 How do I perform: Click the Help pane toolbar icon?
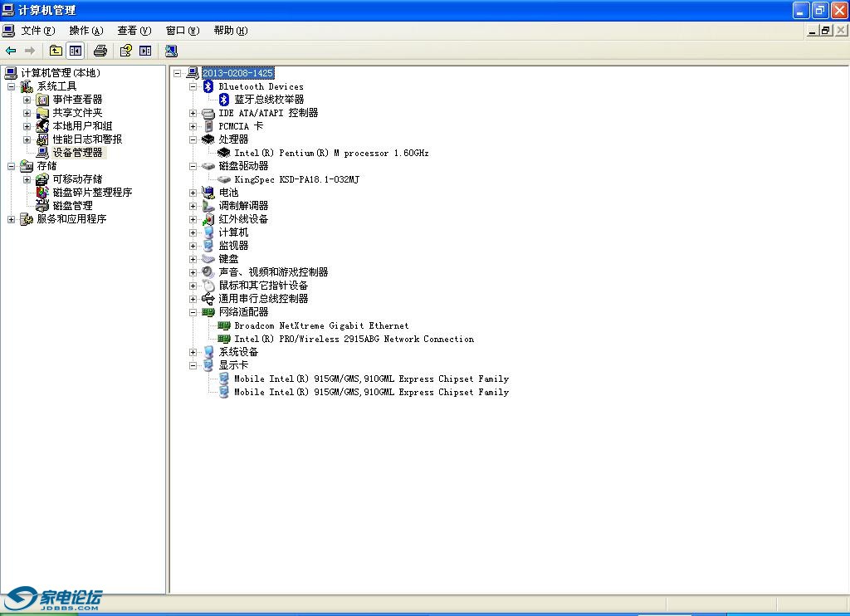point(145,51)
